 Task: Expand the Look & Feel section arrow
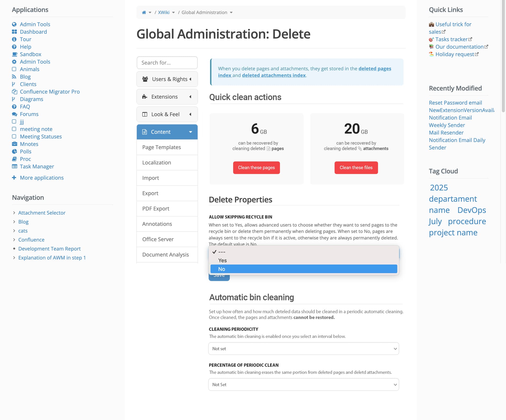pos(190,114)
